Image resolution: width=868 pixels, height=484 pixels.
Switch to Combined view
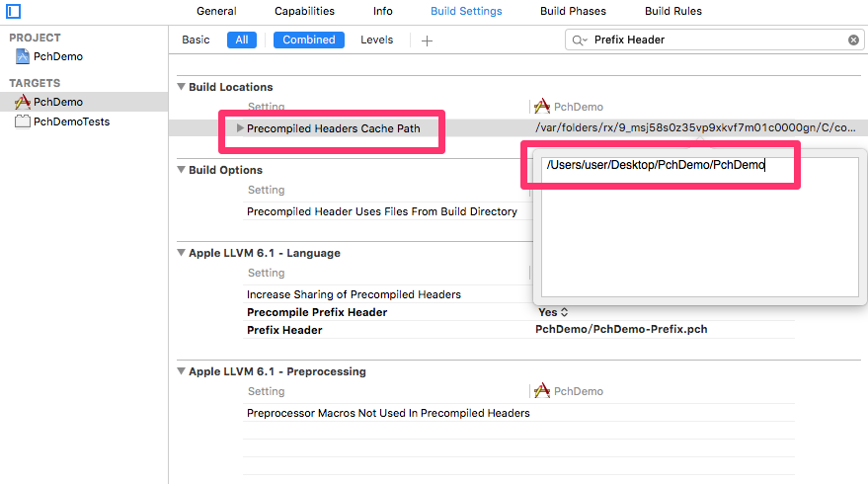(309, 40)
